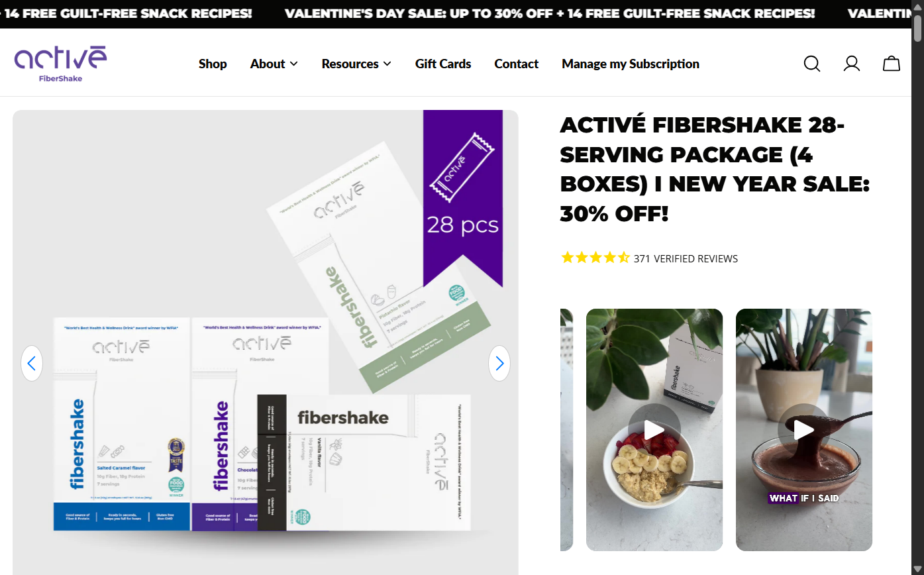Image resolution: width=924 pixels, height=575 pixels.
Task: Play the banana smoothie bowl video
Action: click(654, 430)
